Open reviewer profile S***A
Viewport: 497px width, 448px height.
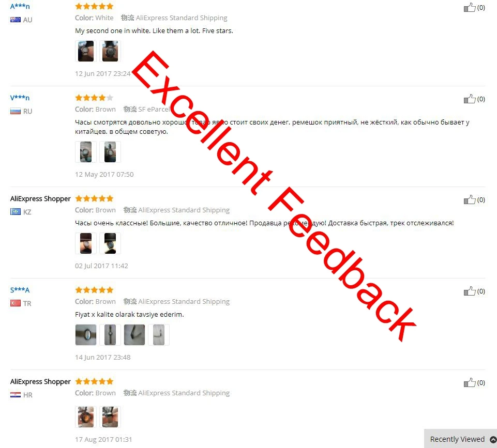[20, 290]
